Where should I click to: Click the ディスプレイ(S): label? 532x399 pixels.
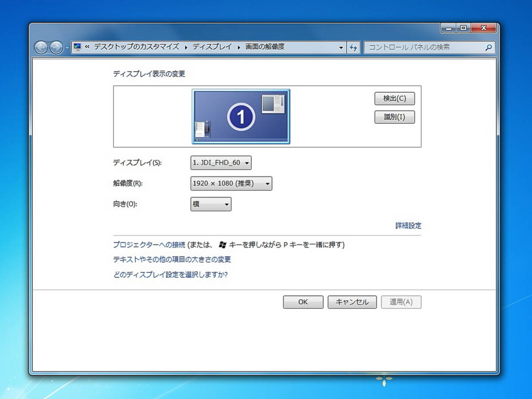138,163
